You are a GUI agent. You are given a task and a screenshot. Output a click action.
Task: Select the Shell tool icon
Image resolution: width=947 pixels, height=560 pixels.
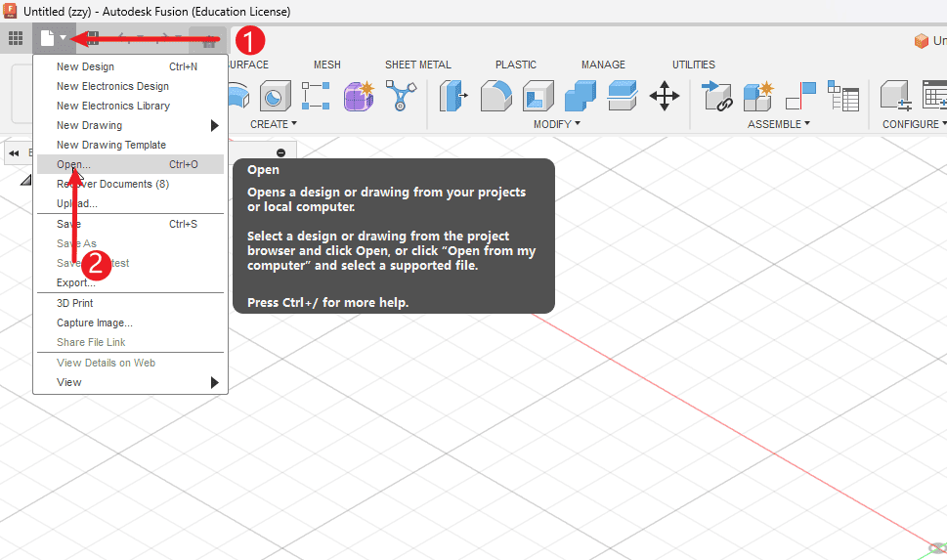[x=538, y=97]
